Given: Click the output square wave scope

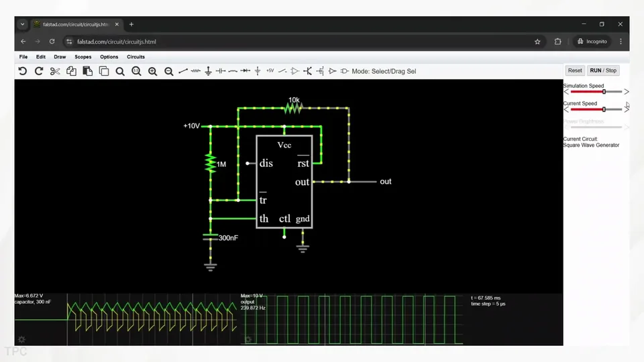Looking at the screenshot, I should click(x=354, y=319).
